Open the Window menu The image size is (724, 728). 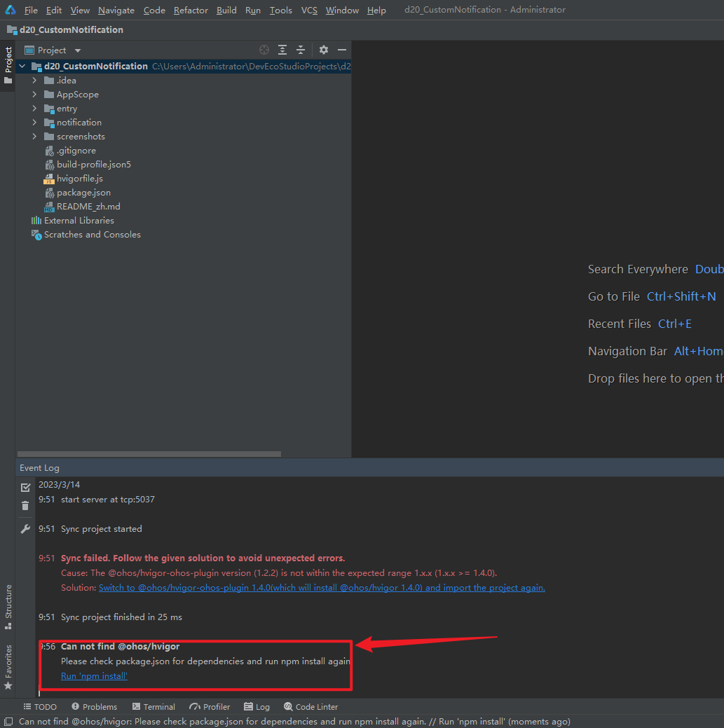pyautogui.click(x=342, y=10)
